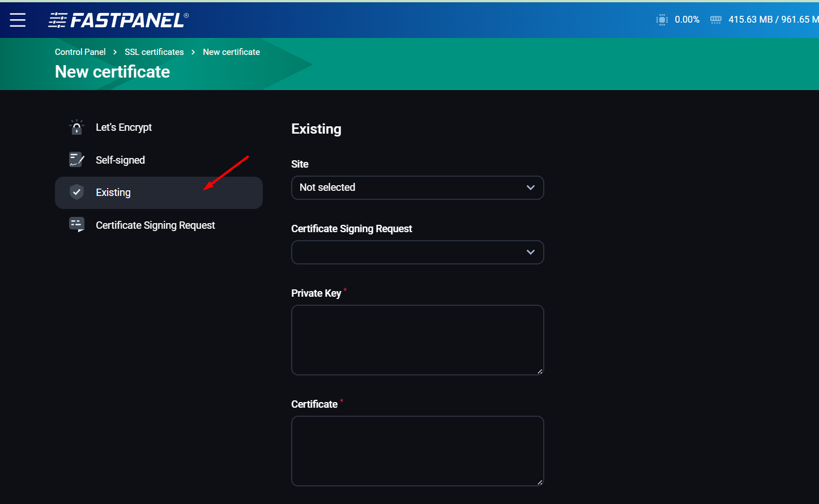Click the Private Key field resize handle
This screenshot has width=819, height=504.
540,371
